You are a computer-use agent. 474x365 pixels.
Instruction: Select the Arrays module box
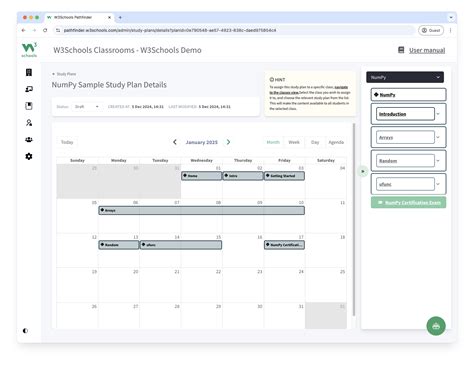[x=405, y=137]
